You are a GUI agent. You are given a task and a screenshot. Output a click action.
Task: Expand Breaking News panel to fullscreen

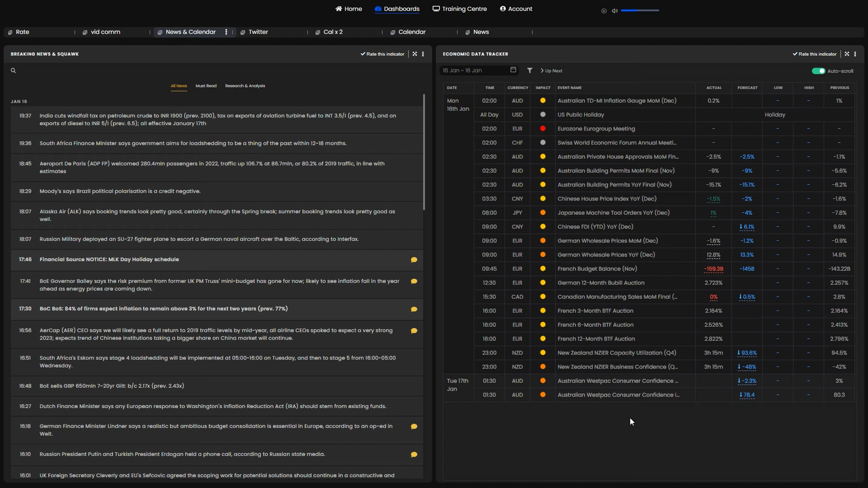click(x=415, y=54)
